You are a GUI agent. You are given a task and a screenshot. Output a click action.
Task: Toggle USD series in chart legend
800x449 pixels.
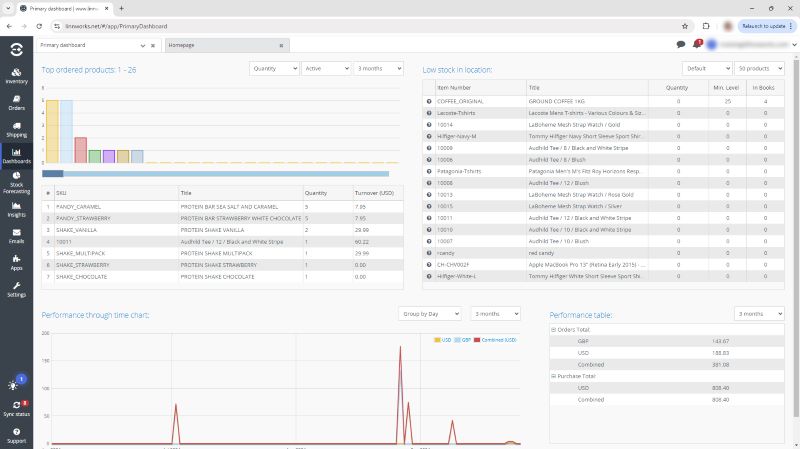point(442,340)
